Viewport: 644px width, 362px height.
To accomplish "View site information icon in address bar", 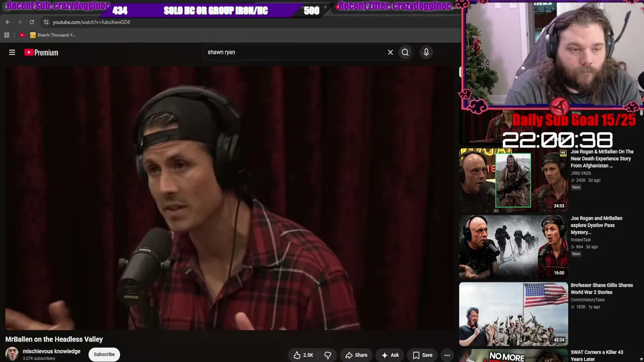I will pos(46,22).
